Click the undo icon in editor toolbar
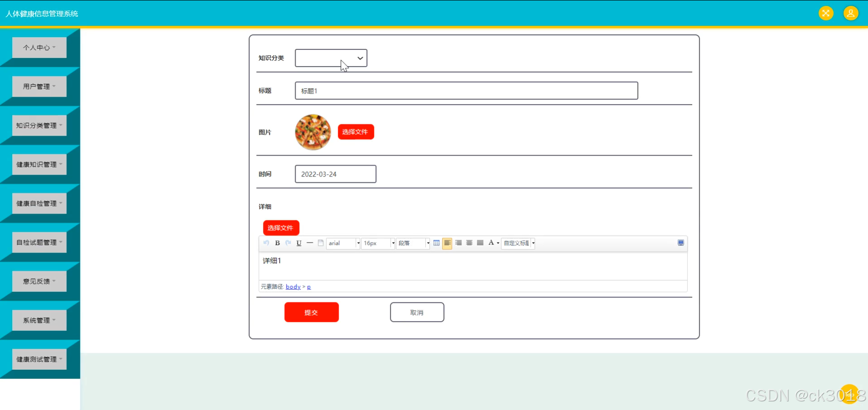868x410 pixels. (266, 243)
